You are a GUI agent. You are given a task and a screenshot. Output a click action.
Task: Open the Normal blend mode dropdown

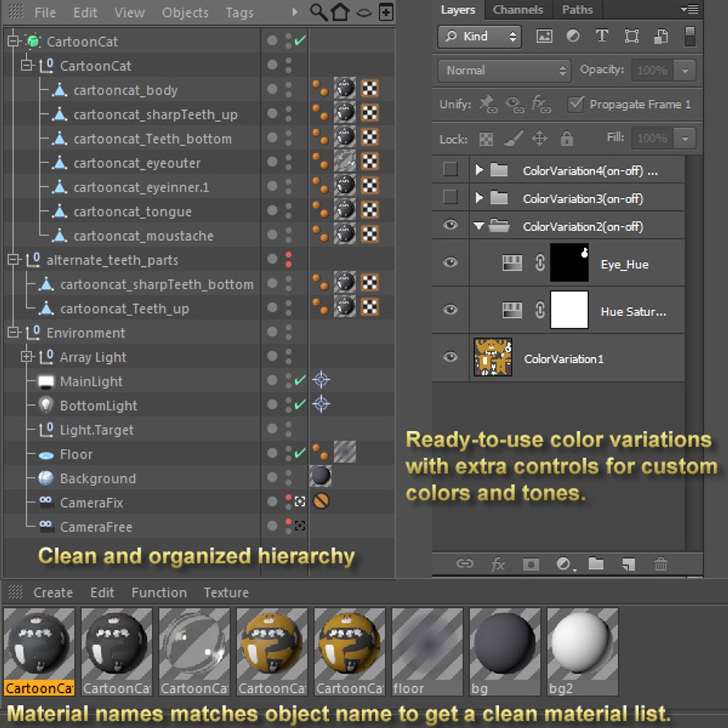pyautogui.click(x=504, y=70)
